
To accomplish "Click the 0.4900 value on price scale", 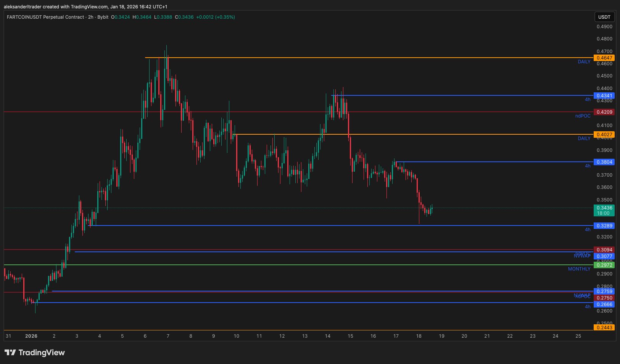I will point(604,27).
